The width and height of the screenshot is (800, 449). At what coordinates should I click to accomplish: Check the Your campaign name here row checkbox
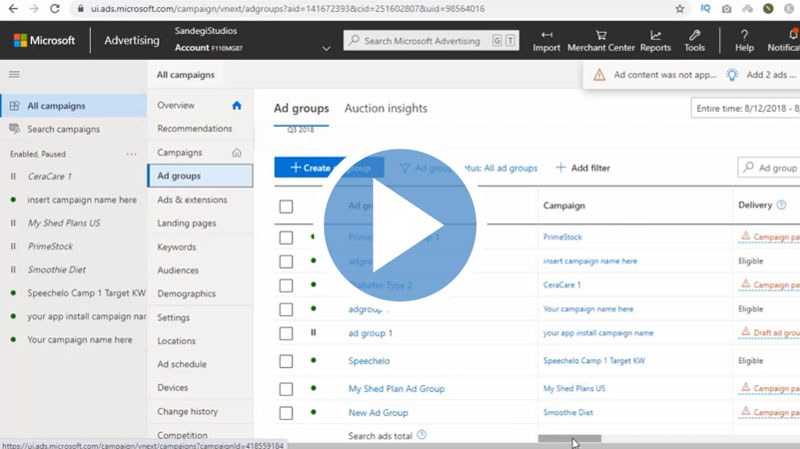[286, 309]
